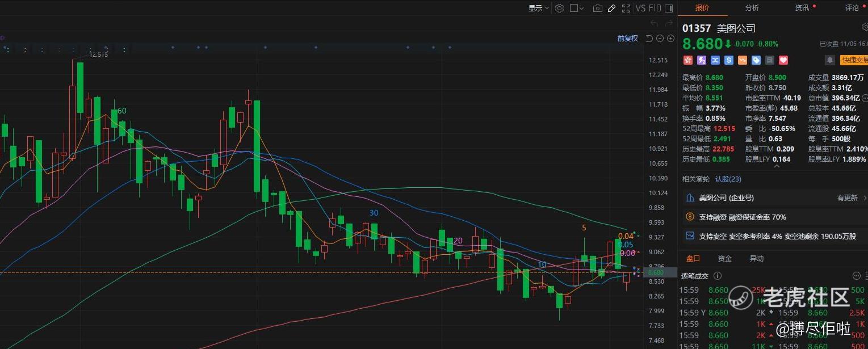Click the current price 8.680

click(x=702, y=44)
